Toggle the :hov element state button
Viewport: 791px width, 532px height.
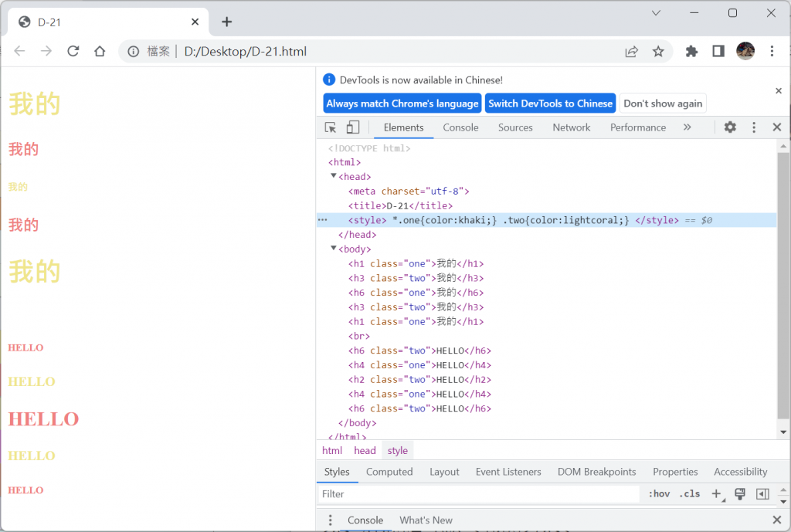[x=659, y=494]
